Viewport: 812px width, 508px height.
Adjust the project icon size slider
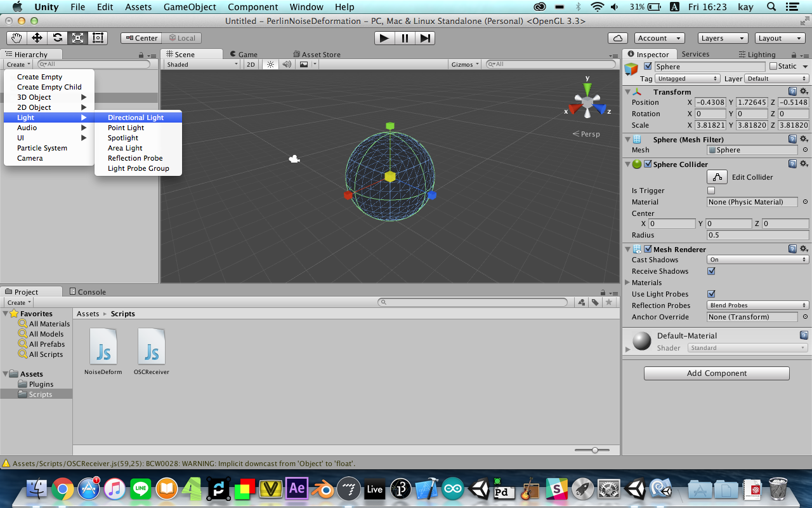point(594,450)
